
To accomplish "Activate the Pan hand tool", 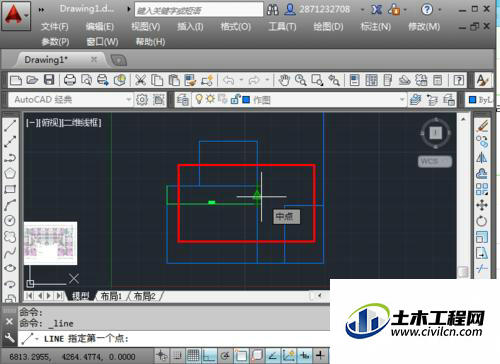I will click(x=284, y=80).
